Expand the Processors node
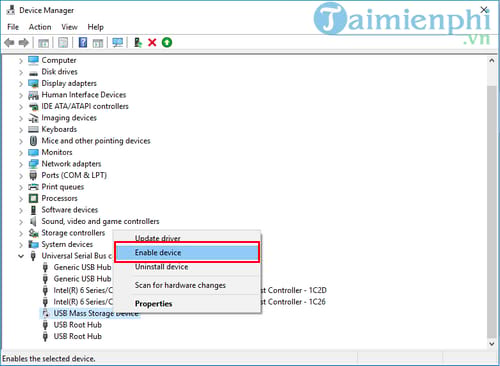 [21, 199]
